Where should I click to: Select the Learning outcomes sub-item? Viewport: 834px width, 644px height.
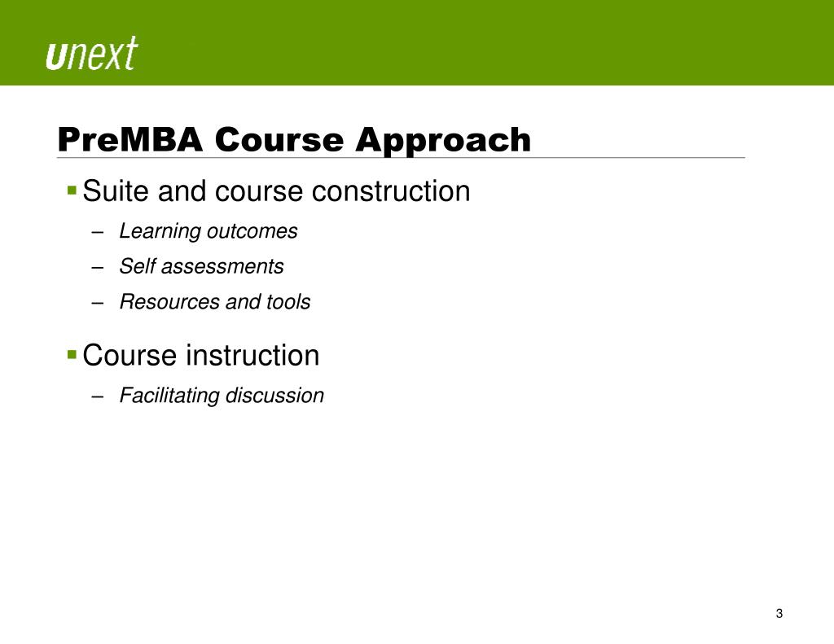coord(208,230)
